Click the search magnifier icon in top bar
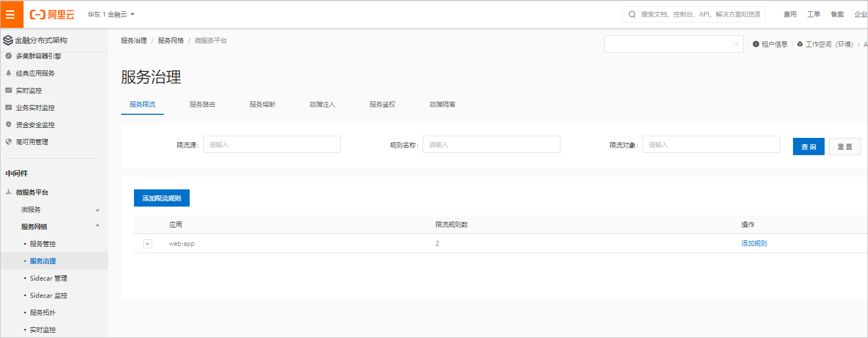 click(632, 14)
